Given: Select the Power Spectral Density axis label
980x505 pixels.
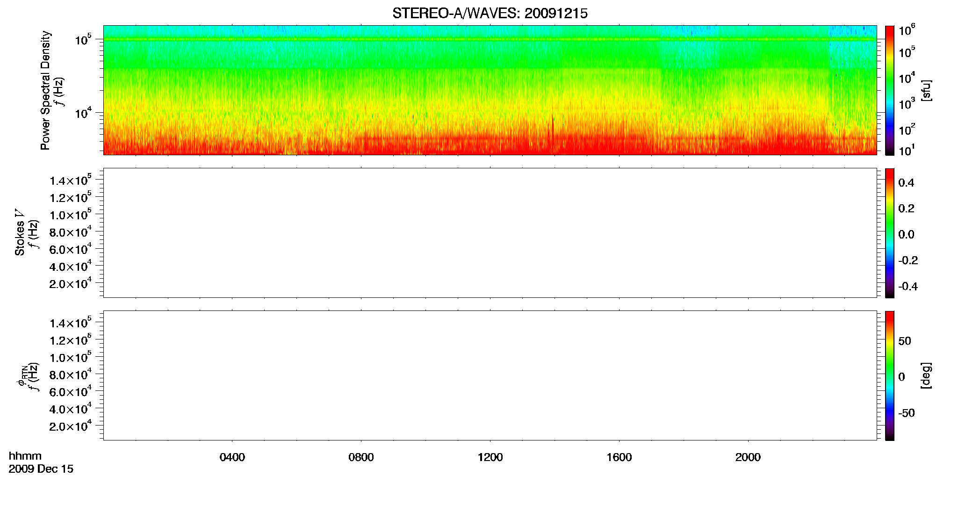Looking at the screenshot, I should pyautogui.click(x=45, y=90).
